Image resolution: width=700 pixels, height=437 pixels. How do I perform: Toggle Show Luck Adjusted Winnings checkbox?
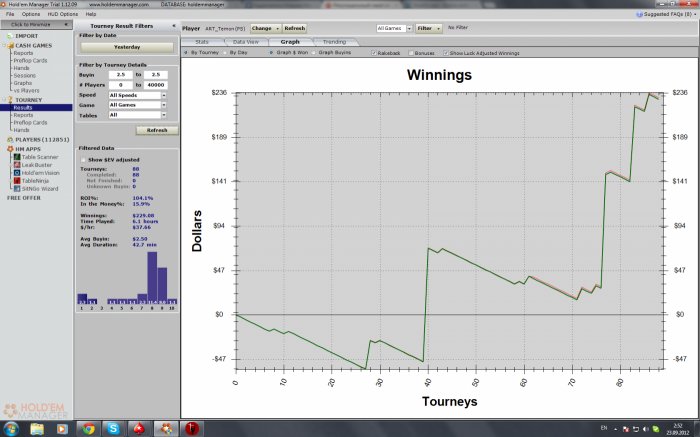tap(446, 53)
